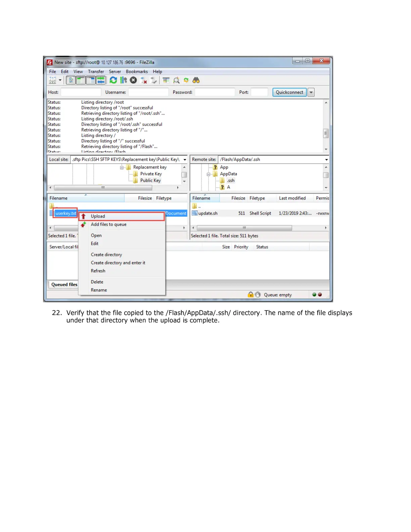
Task: Open the Bookmarks menu
Action: click(137, 72)
